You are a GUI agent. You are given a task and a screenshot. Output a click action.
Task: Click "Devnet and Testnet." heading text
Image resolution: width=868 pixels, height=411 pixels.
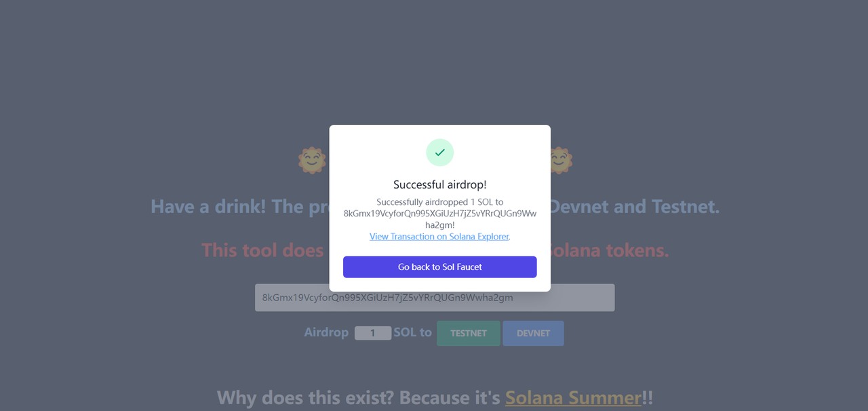pyautogui.click(x=633, y=206)
